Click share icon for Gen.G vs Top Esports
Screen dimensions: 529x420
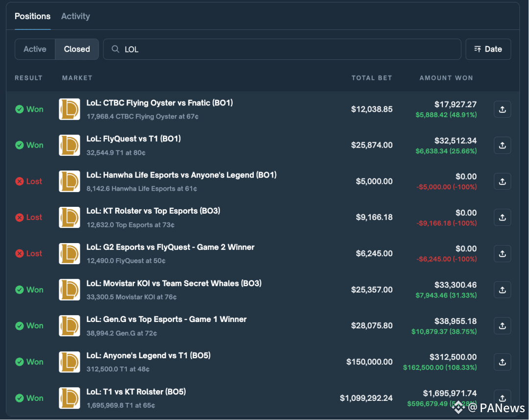[502, 326]
